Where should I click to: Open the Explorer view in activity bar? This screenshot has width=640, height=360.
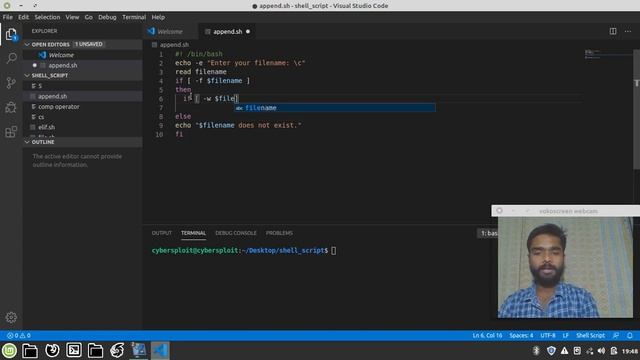[x=11, y=34]
